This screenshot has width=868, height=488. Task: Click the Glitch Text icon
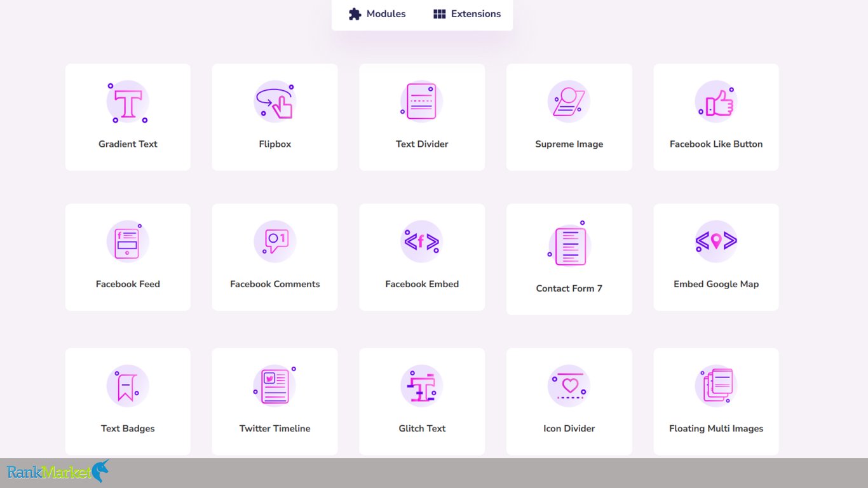pos(421,386)
